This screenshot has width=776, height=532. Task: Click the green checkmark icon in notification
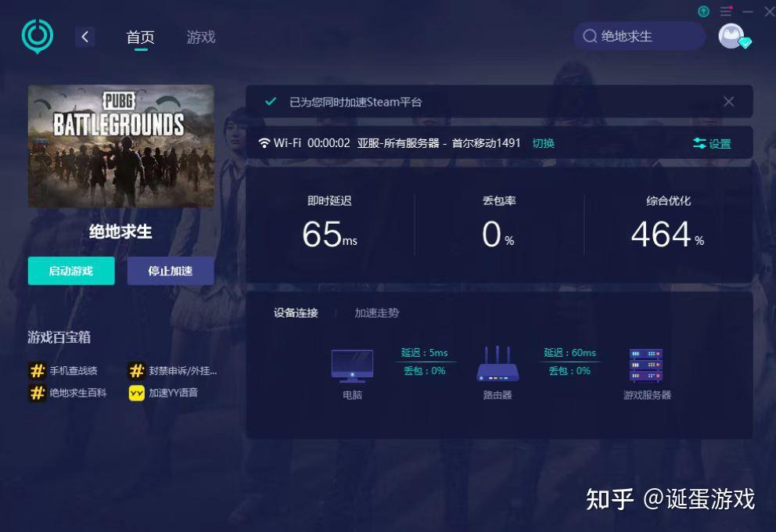coord(270,102)
